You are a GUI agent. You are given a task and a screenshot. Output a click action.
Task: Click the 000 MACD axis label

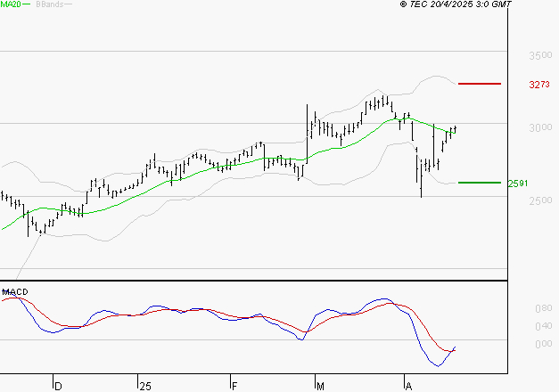click(x=544, y=344)
